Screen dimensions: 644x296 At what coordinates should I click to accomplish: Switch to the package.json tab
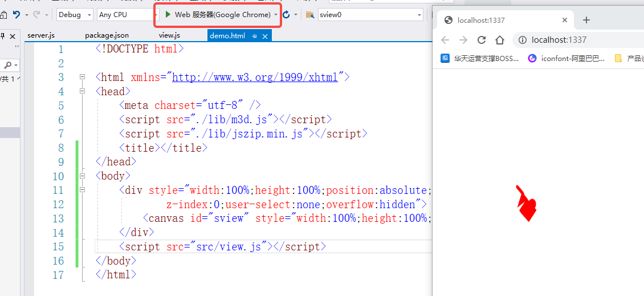[107, 36]
